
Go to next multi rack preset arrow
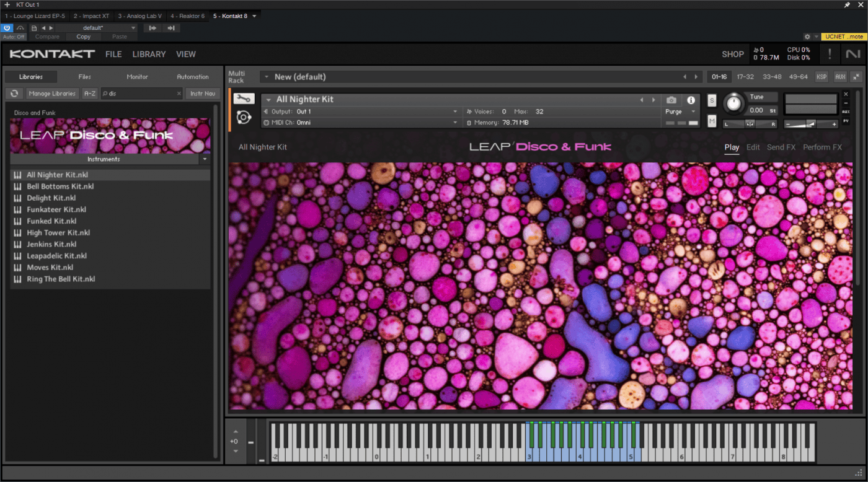tap(696, 77)
